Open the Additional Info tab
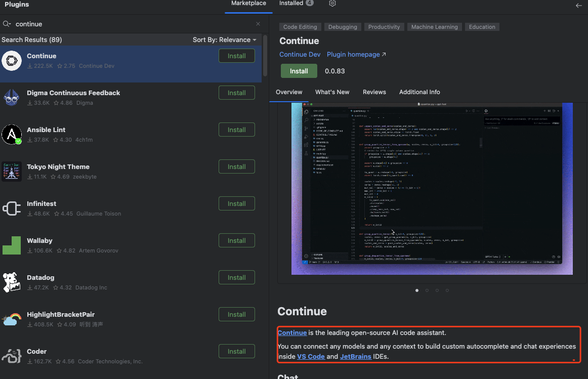The height and width of the screenshot is (379, 588). pyautogui.click(x=419, y=92)
